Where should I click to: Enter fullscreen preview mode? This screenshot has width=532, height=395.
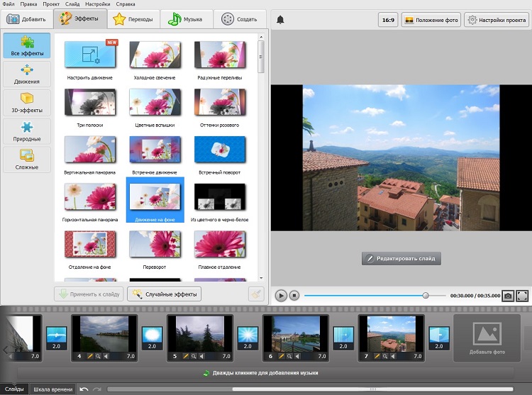(522, 296)
